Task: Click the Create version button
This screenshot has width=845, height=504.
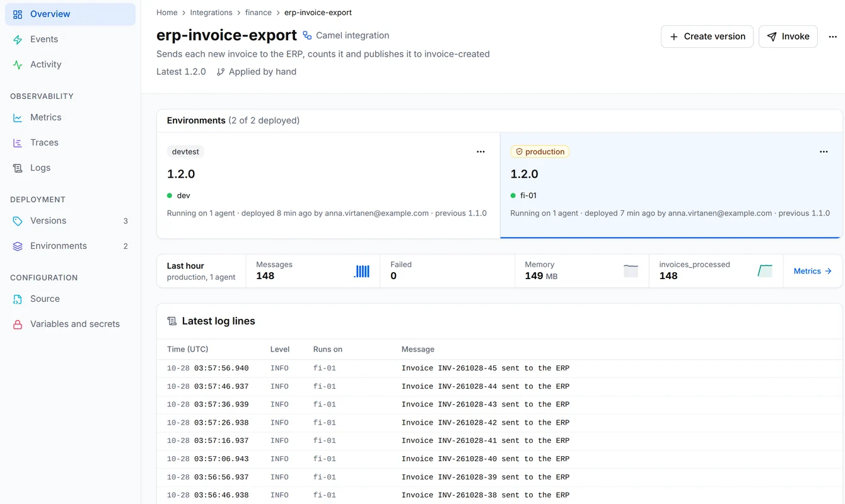Action: tap(707, 37)
